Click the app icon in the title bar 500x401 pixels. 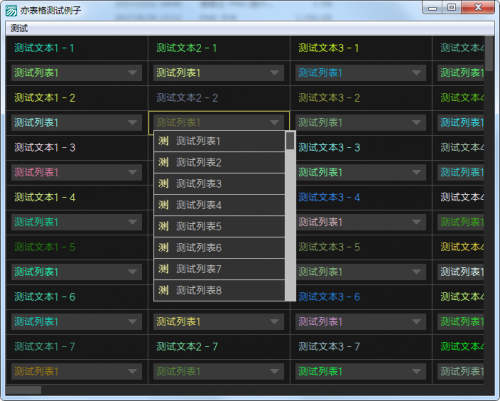pyautogui.click(x=11, y=10)
